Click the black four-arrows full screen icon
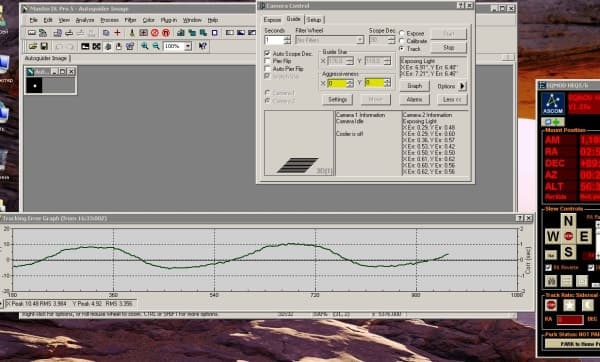Viewport: 600px width, 362px height. pos(96,46)
